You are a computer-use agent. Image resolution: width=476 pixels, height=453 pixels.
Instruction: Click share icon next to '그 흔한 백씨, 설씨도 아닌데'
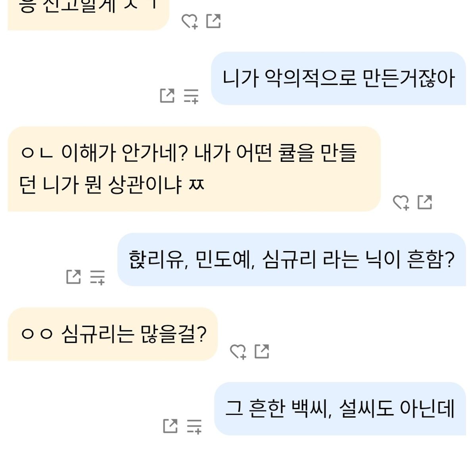coord(171,426)
